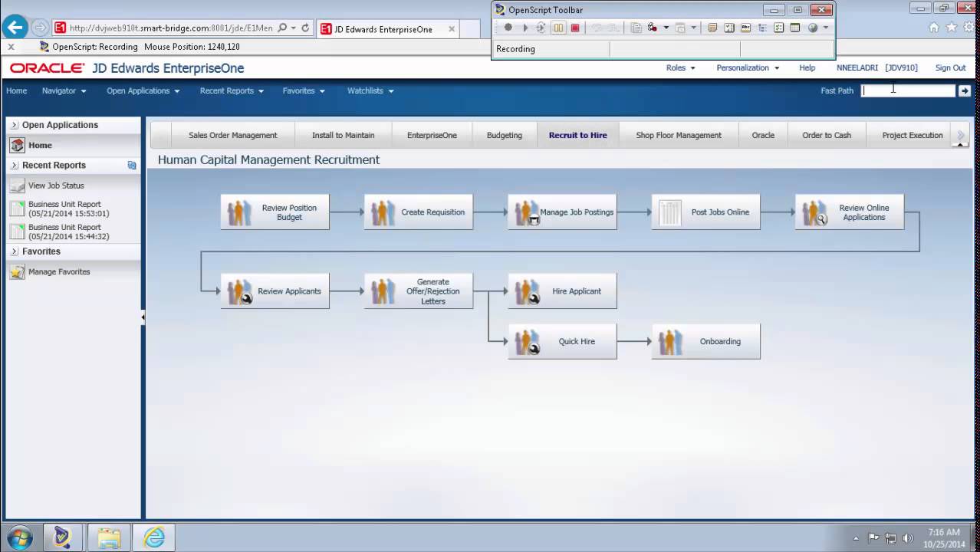Image resolution: width=980 pixels, height=552 pixels.
Task: Open View Job Status in left panel
Action: [56, 186]
